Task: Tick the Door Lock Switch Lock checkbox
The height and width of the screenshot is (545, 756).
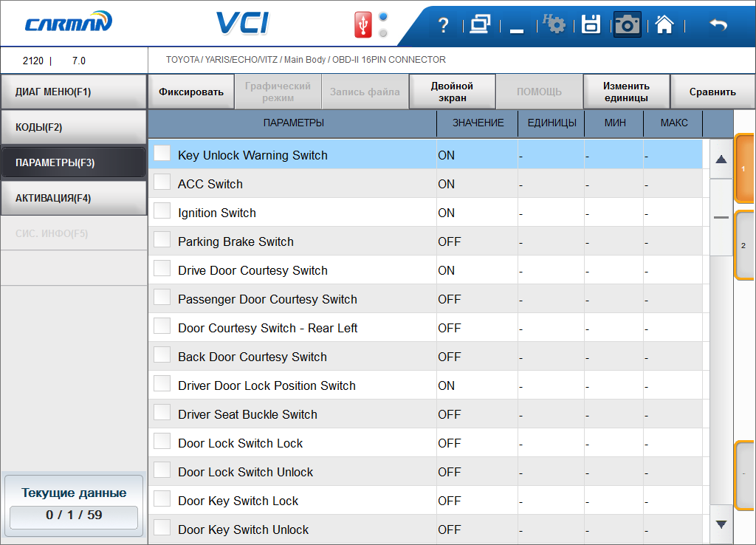Action: click(162, 442)
